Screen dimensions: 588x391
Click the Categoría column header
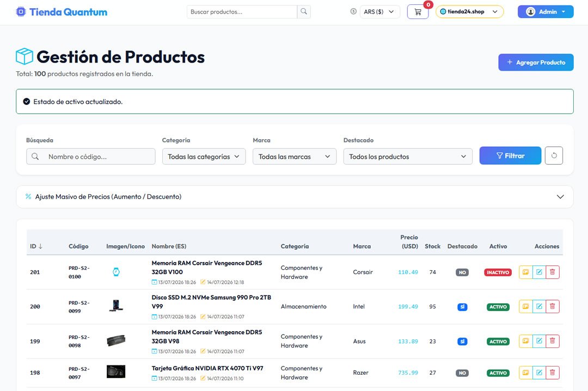coord(295,246)
